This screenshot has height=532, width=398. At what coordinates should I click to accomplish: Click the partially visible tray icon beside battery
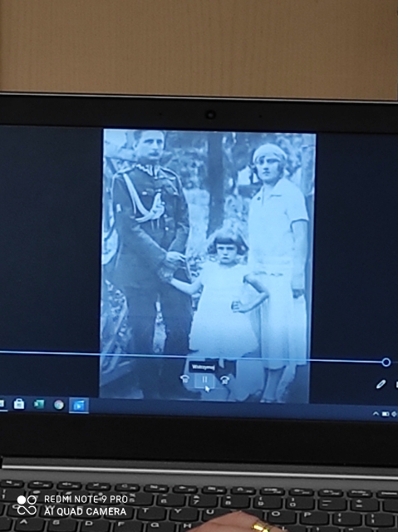pos(395,414)
